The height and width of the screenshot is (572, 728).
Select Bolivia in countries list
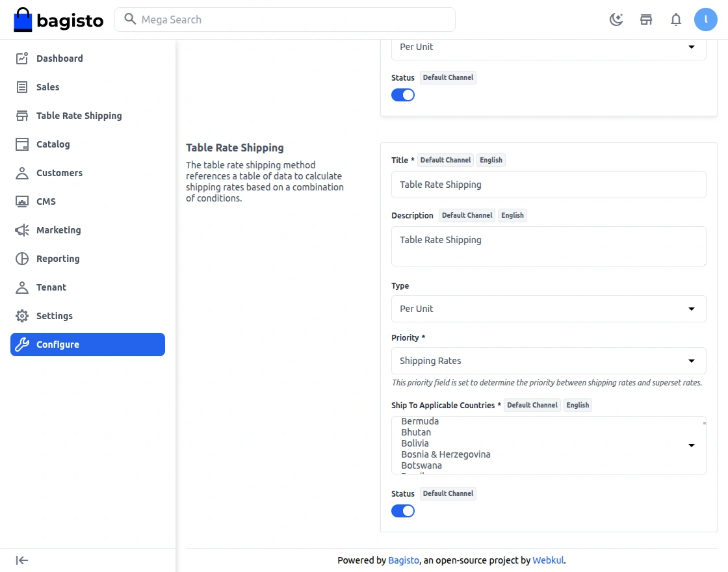click(x=415, y=443)
